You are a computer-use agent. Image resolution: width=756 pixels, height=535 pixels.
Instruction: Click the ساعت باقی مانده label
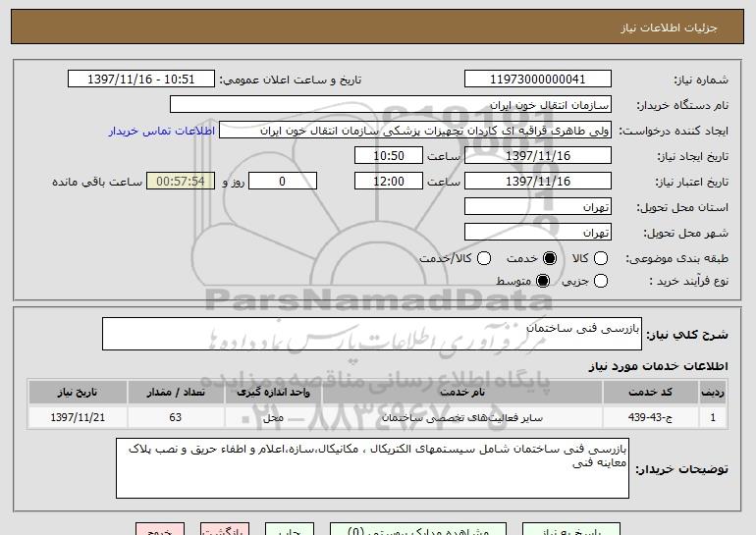click(97, 182)
